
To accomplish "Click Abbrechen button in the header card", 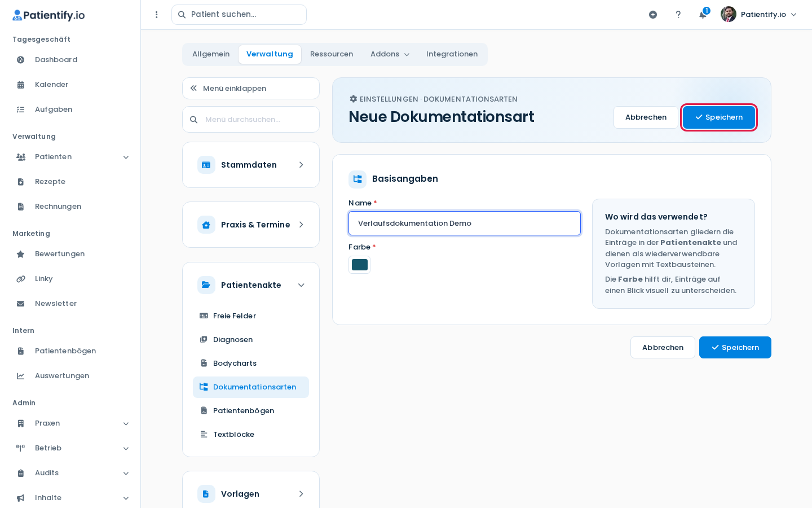I will click(646, 117).
